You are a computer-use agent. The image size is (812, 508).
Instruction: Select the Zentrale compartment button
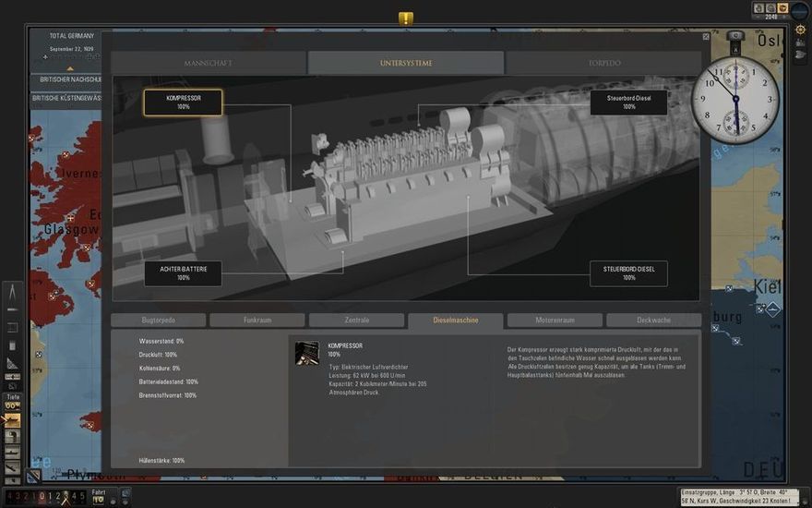pyautogui.click(x=356, y=321)
